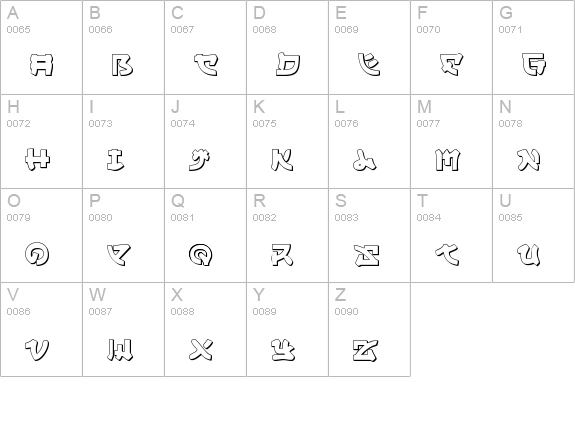Click the gray letter label P

click(x=95, y=201)
